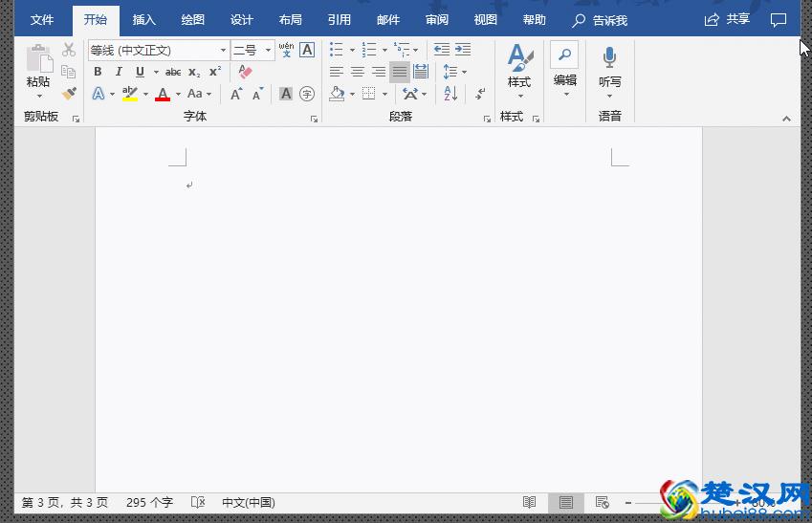Switch to Web Layout view
Screen dimensions: 812x523
(x=602, y=502)
